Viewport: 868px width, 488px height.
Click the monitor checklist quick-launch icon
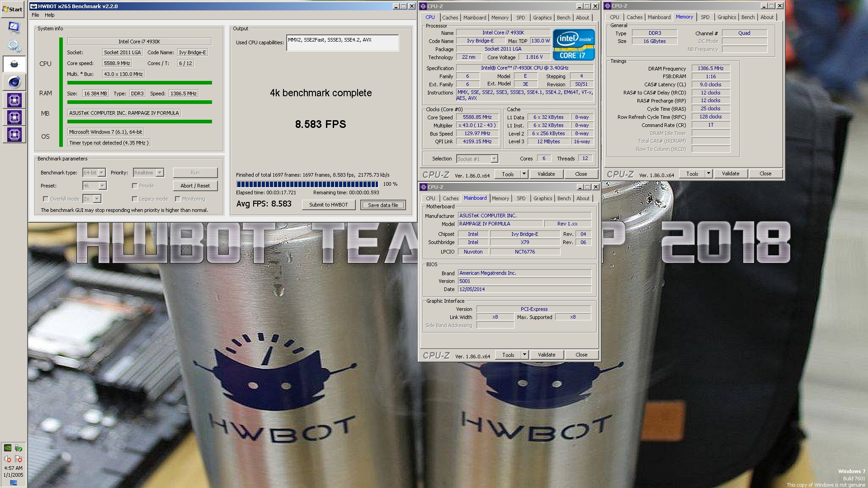pyautogui.click(x=14, y=27)
